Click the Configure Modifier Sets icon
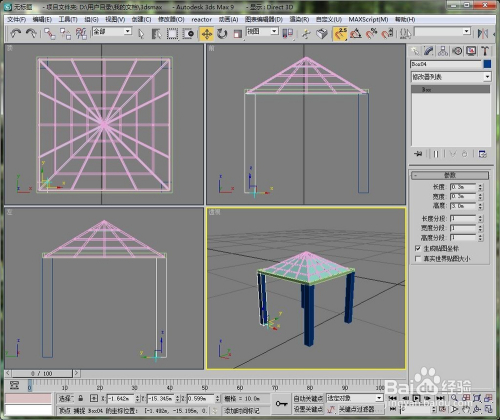500x420 pixels. (482, 154)
